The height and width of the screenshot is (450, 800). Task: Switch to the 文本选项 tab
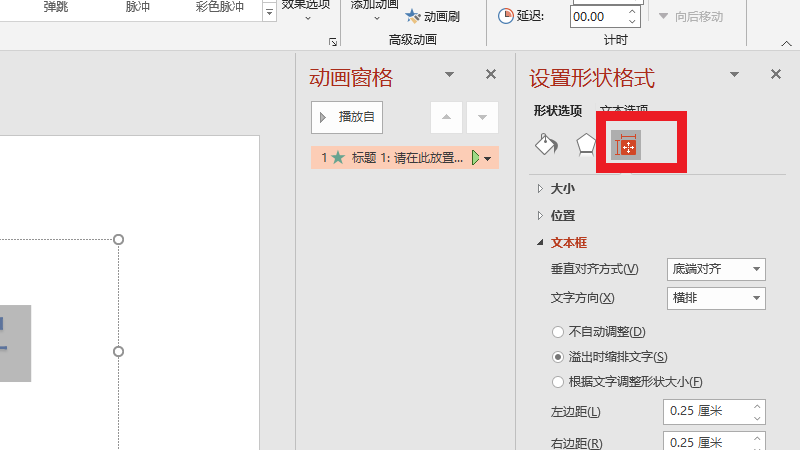[x=624, y=111]
